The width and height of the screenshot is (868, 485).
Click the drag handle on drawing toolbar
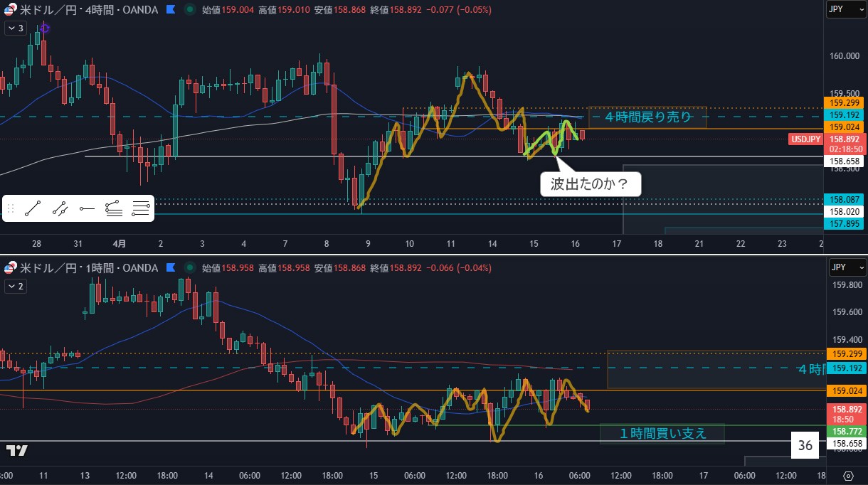tap(11, 208)
